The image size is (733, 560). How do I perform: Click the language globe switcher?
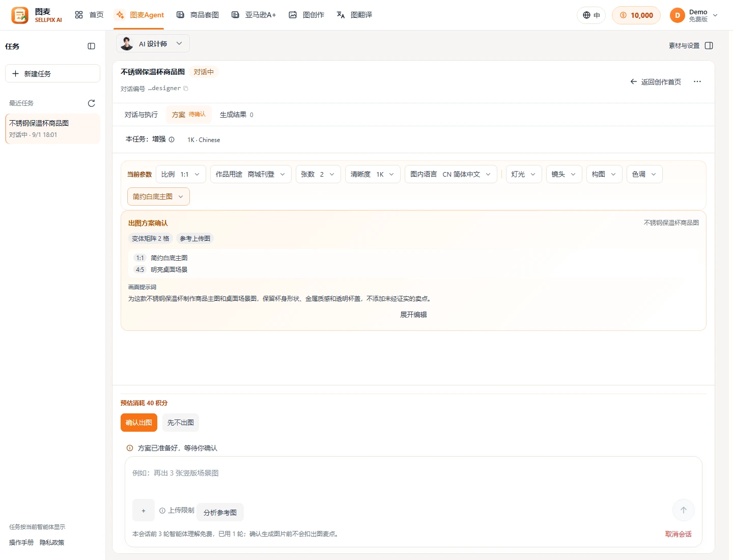(591, 15)
